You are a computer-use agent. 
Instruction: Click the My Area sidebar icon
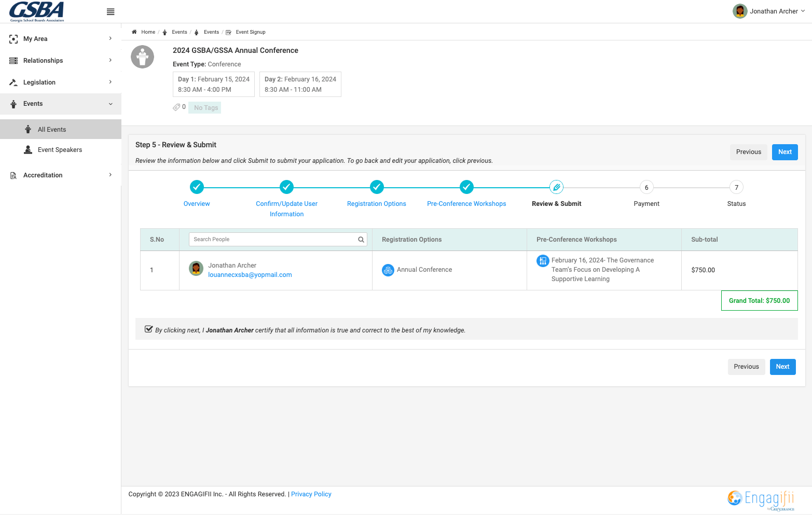[x=13, y=39]
